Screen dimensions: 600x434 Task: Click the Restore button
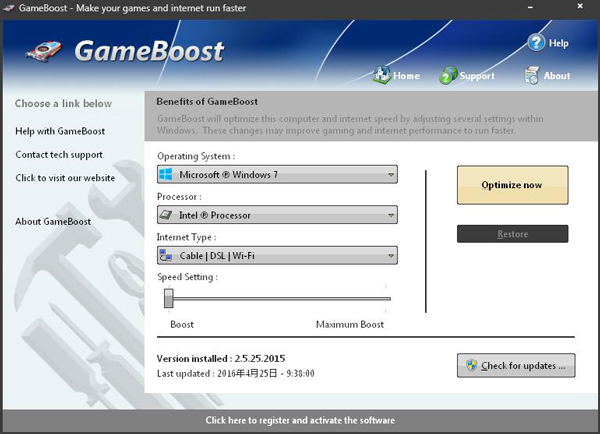pyautogui.click(x=512, y=234)
